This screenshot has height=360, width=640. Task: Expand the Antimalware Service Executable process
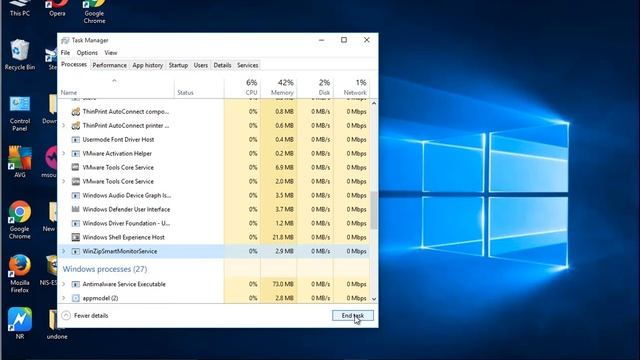coord(64,284)
